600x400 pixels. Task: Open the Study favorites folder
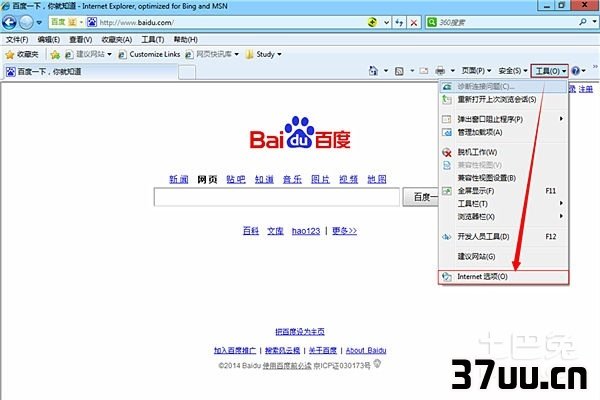coord(263,54)
